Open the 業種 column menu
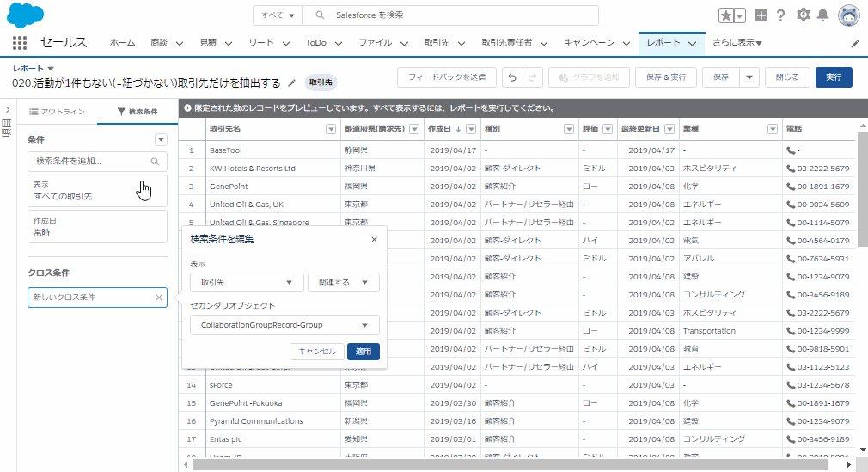Screen dimensions: 868x472 (x=773, y=129)
